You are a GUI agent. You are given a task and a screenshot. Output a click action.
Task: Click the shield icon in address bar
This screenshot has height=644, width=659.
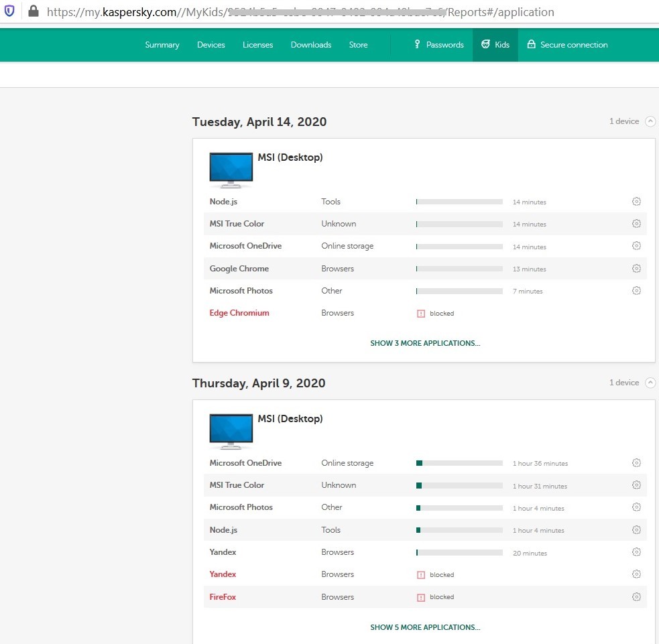pos(9,11)
